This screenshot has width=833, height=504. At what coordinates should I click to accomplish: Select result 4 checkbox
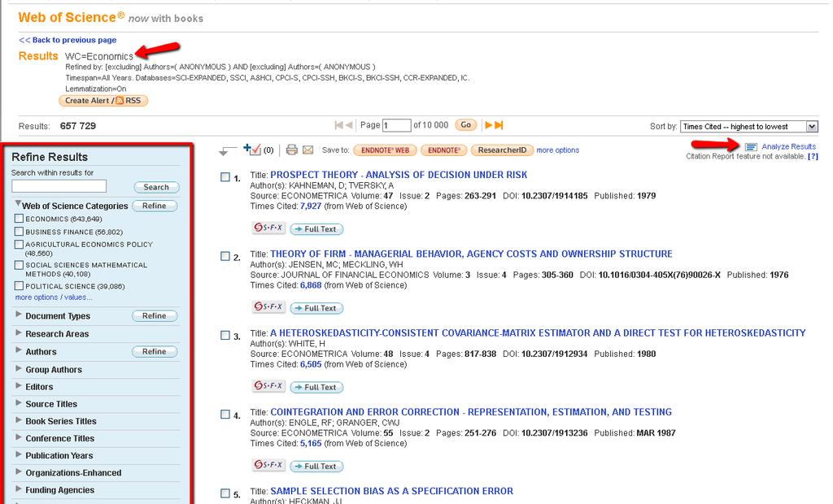tap(225, 415)
